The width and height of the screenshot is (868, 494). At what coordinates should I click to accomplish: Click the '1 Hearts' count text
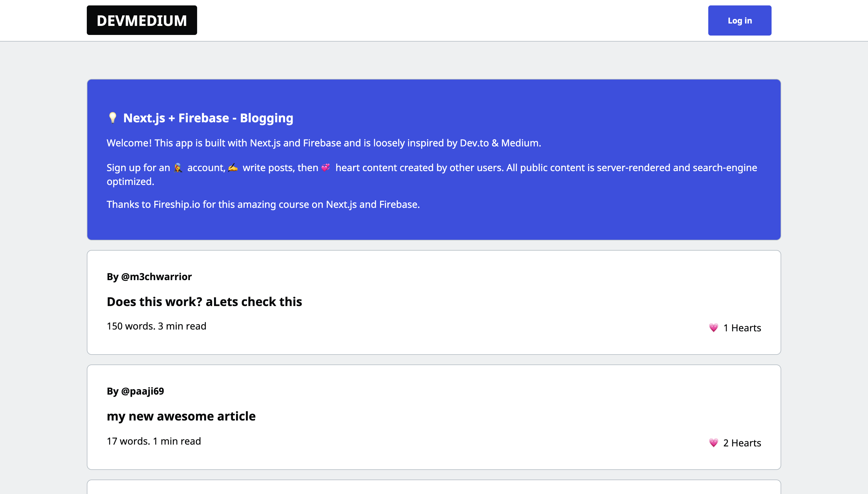(742, 328)
